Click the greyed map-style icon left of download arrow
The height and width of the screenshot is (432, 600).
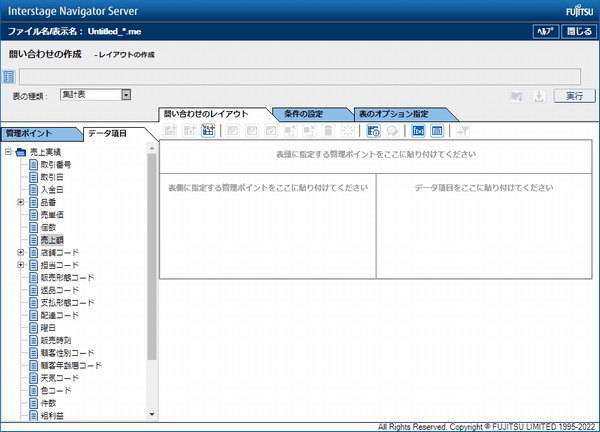pos(517,96)
